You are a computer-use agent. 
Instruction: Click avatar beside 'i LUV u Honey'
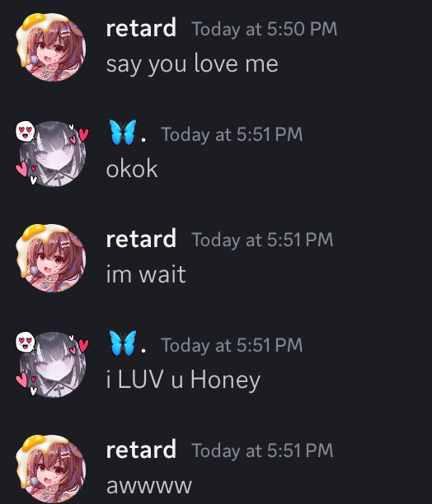52,364
